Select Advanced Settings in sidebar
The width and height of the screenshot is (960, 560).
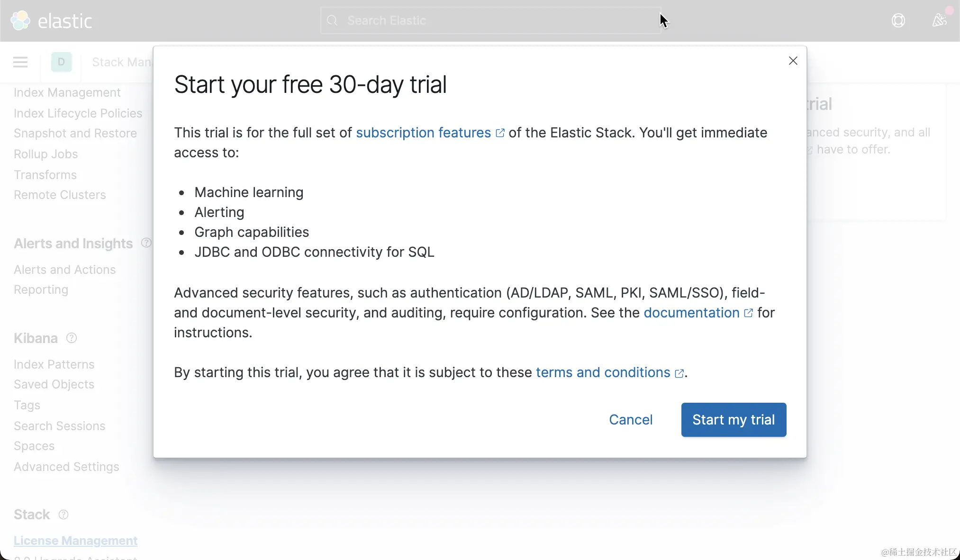(x=66, y=467)
